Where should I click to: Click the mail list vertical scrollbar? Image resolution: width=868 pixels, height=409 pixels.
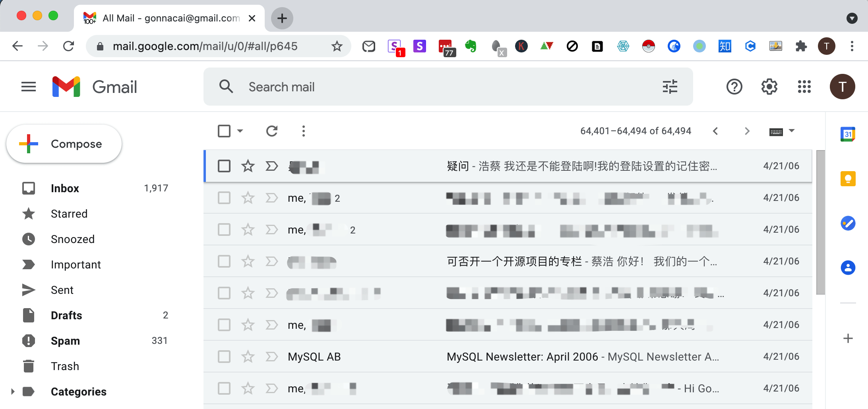coord(820,222)
